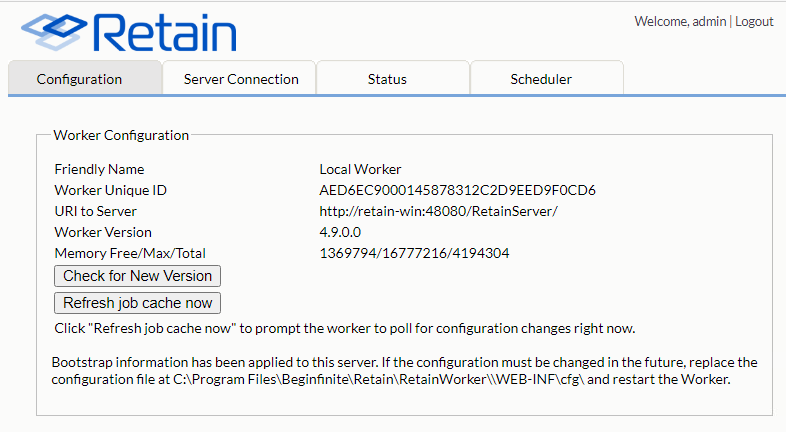Click the Worker Configuration section heading
The image size is (786, 432).
click(121, 135)
